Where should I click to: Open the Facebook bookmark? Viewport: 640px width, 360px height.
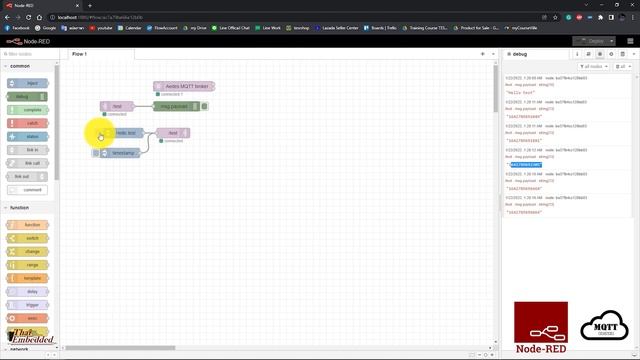[17, 28]
